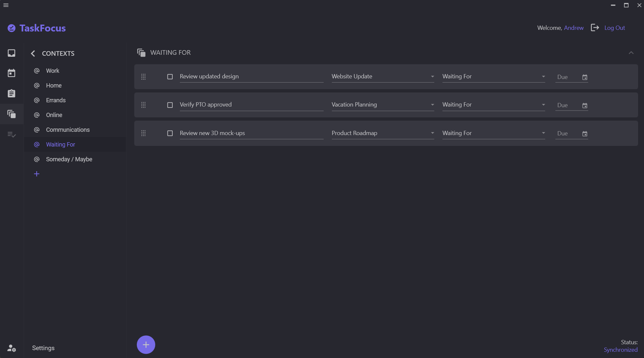Image resolution: width=644 pixels, height=358 pixels.
Task: Open calendar picker for Review updated design
Action: pyautogui.click(x=585, y=77)
